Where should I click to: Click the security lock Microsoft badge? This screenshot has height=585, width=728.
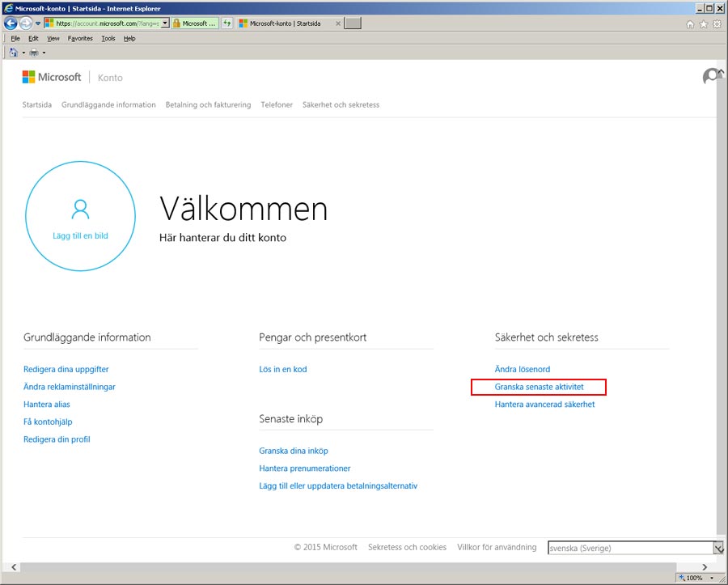[194, 23]
